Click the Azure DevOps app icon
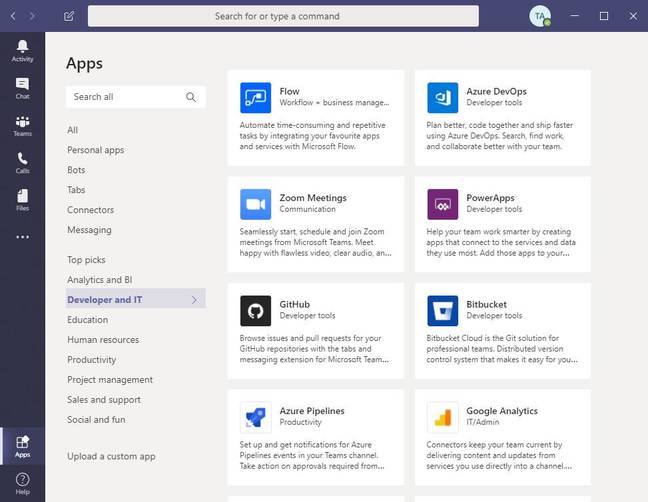Viewport: 648px width, 502px height. point(443,98)
